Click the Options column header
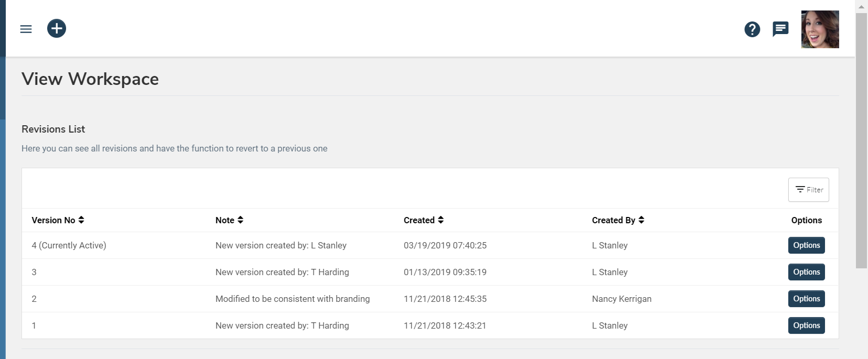The height and width of the screenshot is (359, 868). (x=806, y=220)
